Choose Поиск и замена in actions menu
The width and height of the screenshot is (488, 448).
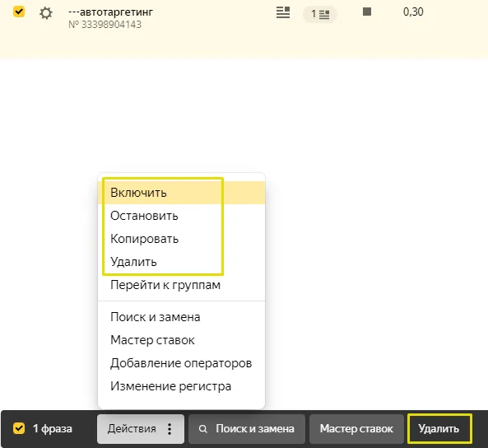[181, 317]
